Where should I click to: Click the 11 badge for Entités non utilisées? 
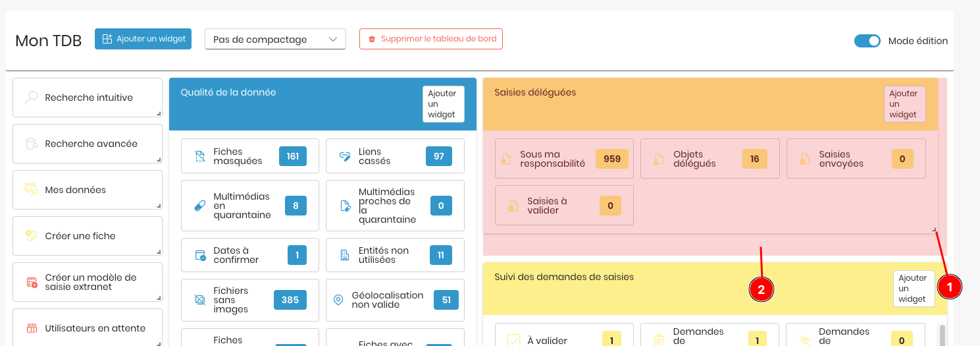coord(441,255)
